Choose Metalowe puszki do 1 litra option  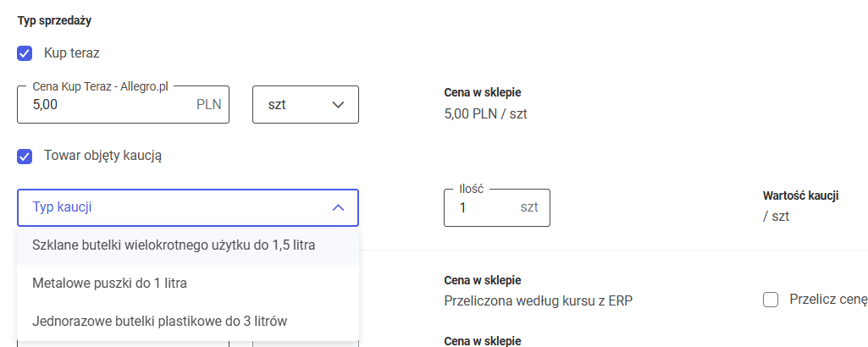(x=109, y=283)
